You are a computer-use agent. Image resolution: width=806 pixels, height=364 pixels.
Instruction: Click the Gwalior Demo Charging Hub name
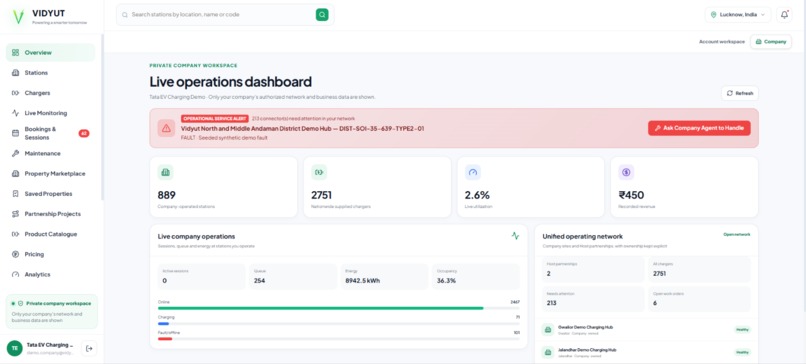[585, 327]
